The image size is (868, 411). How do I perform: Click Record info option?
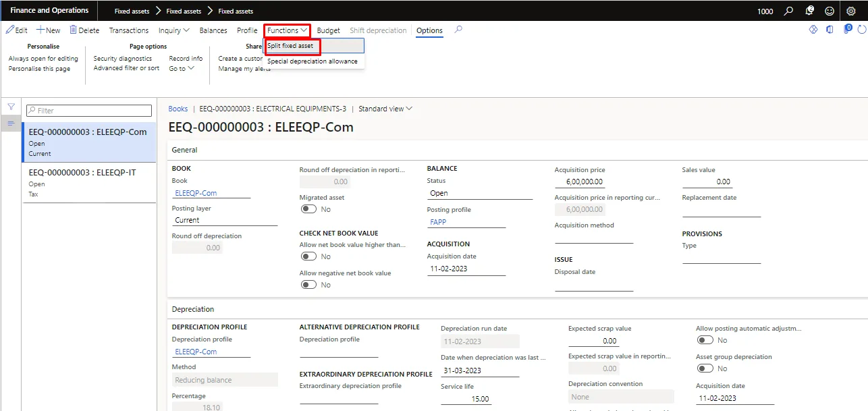pyautogui.click(x=186, y=59)
